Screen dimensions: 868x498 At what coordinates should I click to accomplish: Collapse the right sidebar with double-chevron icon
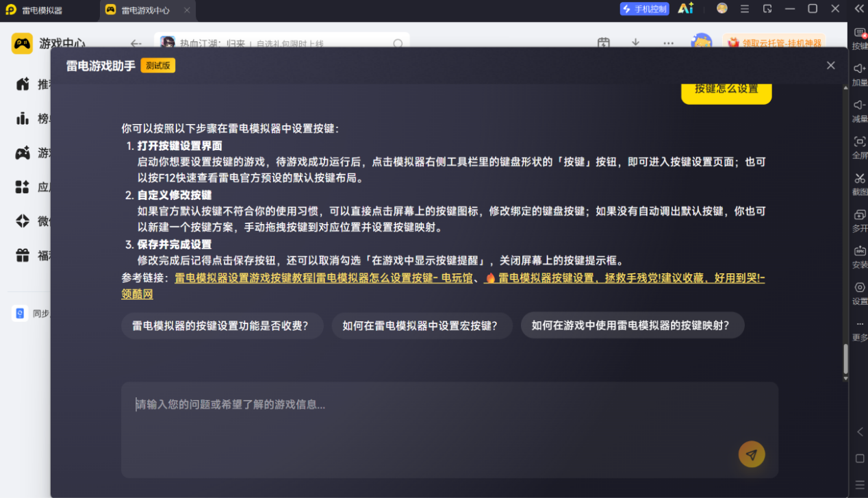coord(859,9)
